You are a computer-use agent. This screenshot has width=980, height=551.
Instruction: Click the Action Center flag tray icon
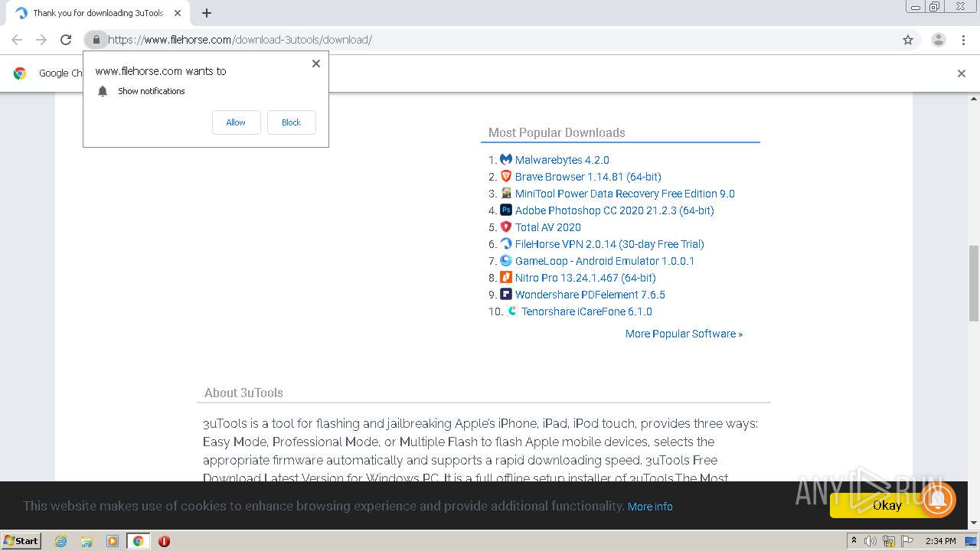click(907, 541)
